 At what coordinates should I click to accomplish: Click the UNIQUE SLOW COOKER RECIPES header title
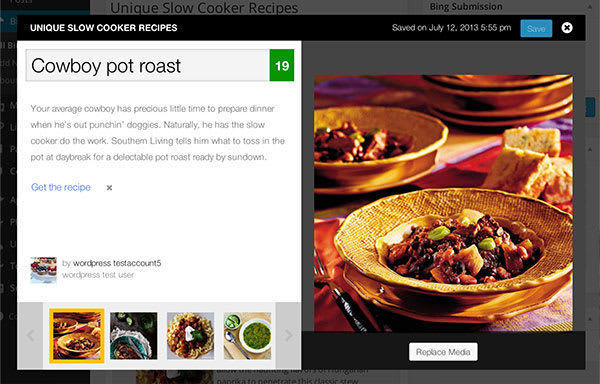(104, 28)
